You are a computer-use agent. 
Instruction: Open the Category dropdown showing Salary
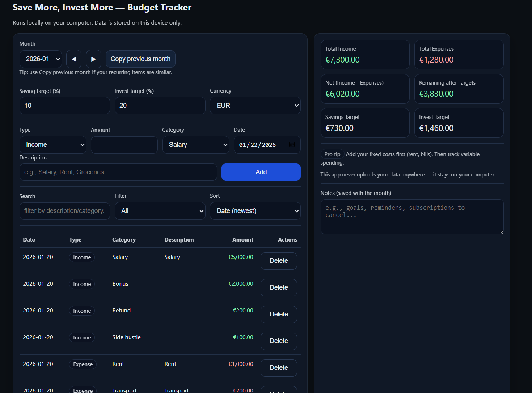coord(196,145)
